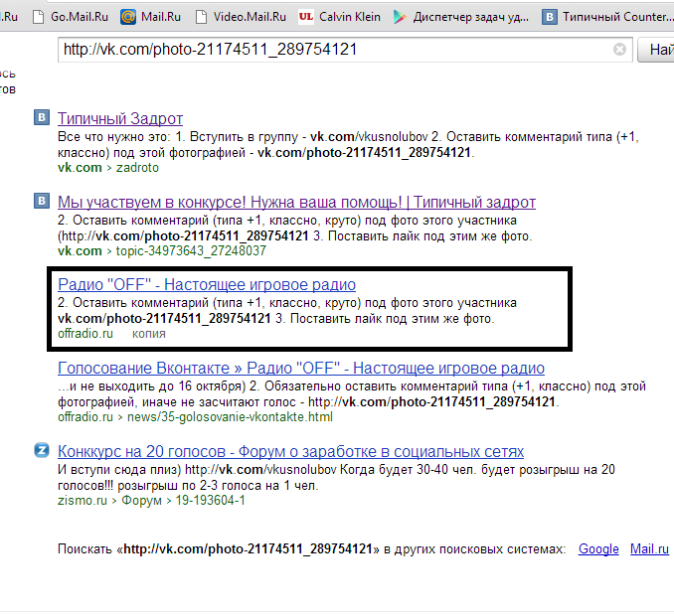The width and height of the screenshot is (674, 616).
Task: Open the Mail.Ru bookmark
Action: (150, 17)
